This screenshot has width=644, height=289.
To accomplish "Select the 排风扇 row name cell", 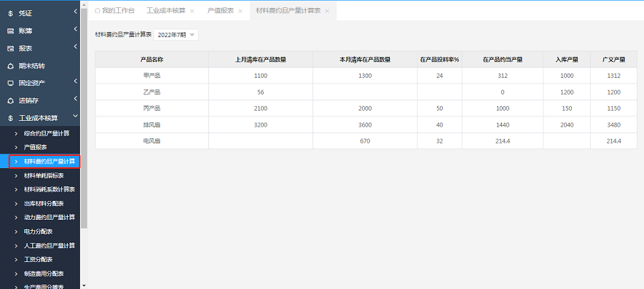I will pos(152,124).
